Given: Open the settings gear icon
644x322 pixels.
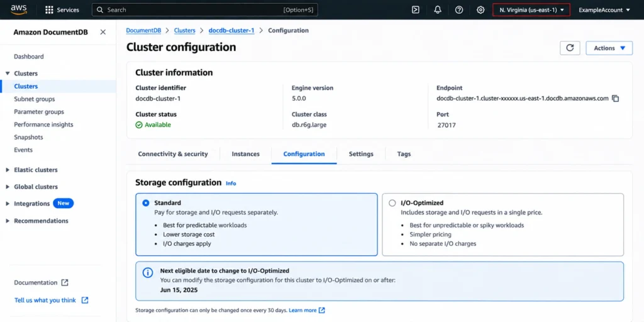Looking at the screenshot, I should [x=480, y=10].
